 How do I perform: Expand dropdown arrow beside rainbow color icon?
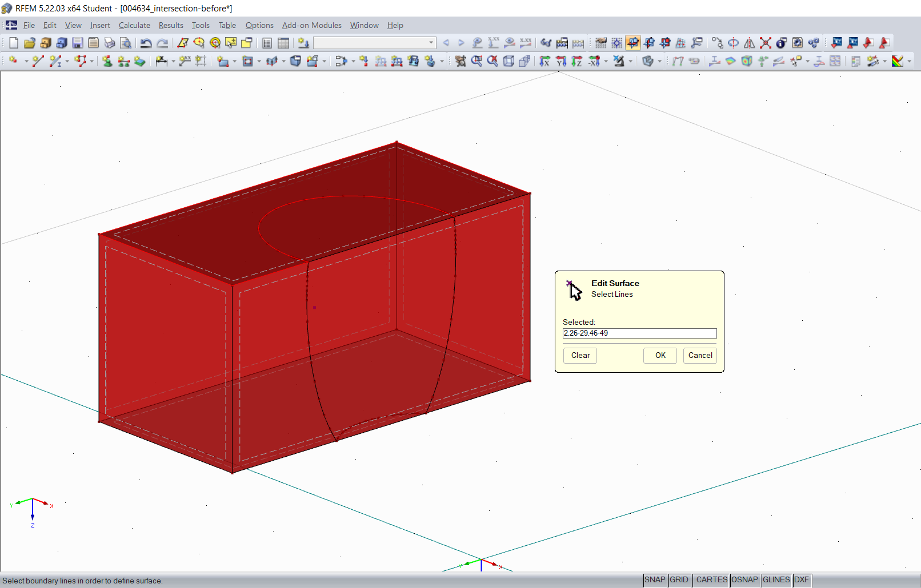[x=910, y=61]
